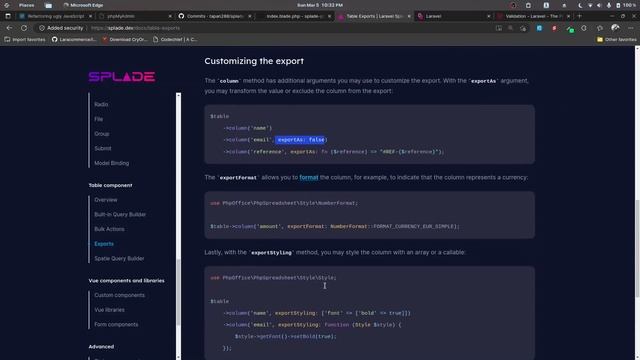640x360 pixels.
Task: Click the highlighted 'exportAs: false' code
Action: [301, 140]
